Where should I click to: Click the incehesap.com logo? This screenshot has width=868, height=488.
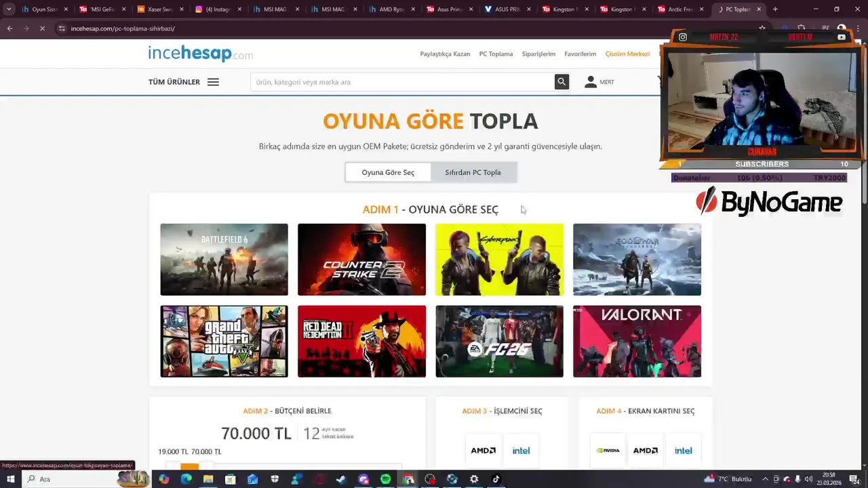201,54
